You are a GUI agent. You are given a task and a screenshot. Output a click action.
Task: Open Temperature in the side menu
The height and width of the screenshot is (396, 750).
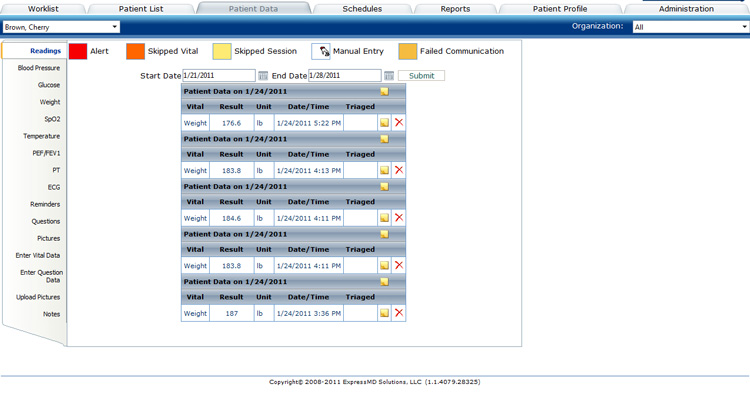tap(42, 136)
